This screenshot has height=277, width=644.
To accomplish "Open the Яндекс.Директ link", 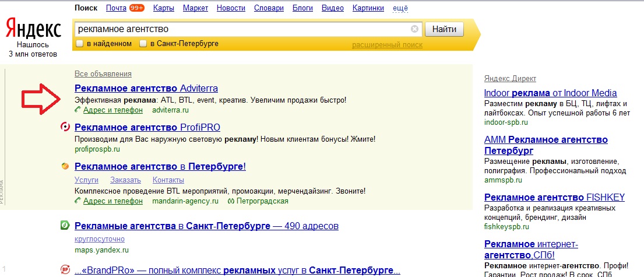I will tap(510, 79).
